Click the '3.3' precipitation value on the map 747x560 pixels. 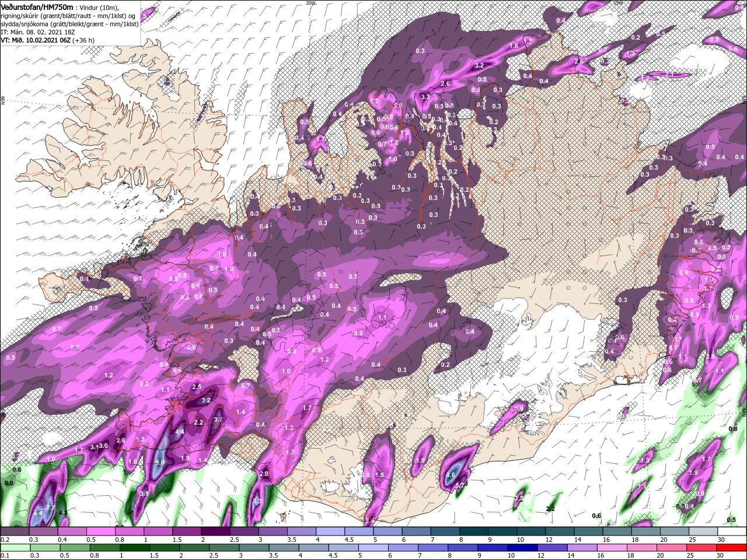tap(425, 96)
